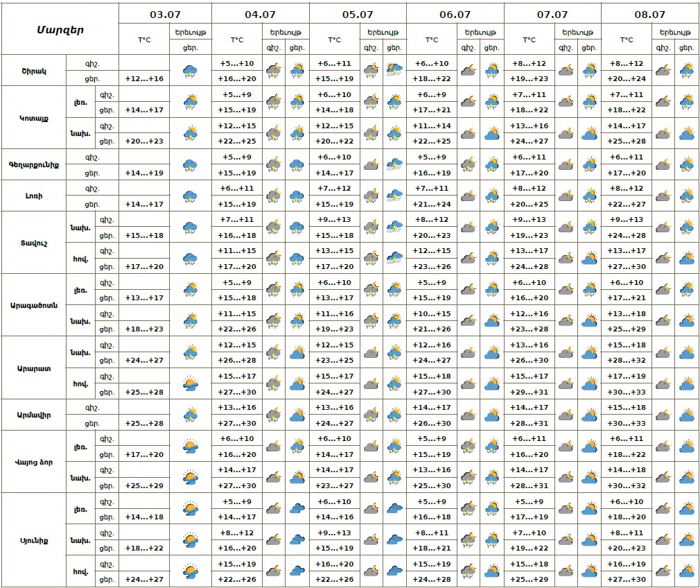700x588 pixels.
Task: Select Կոտայք լեռ. night icon for 06.07
Action: click(469, 102)
